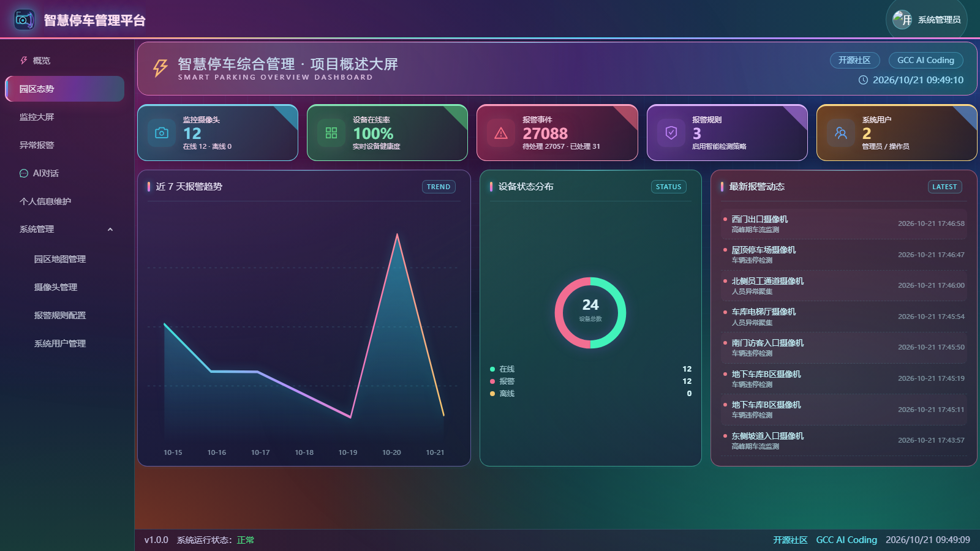
Task: Go to 监控大屏 page
Action: [x=64, y=117]
